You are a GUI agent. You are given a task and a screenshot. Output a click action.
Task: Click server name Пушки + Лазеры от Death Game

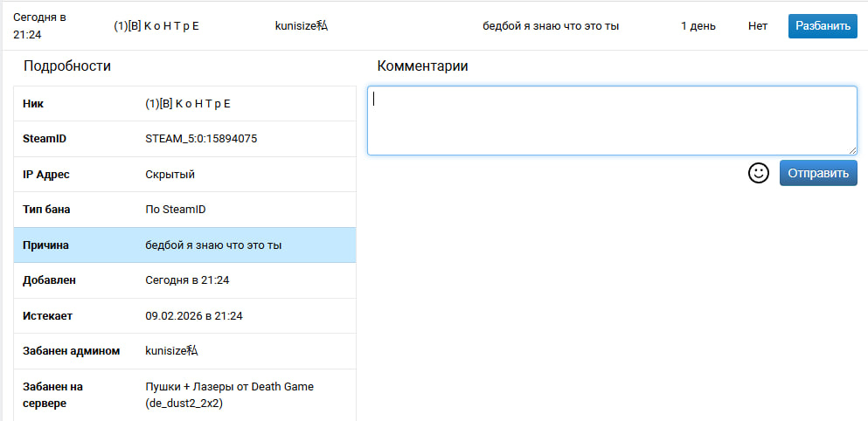pyautogui.click(x=229, y=387)
